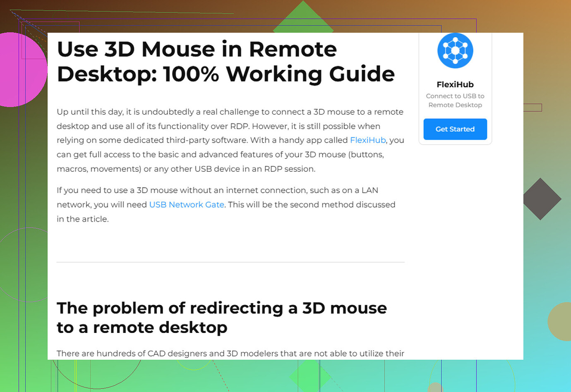Follow the USB Network Gate link

pos(187,204)
